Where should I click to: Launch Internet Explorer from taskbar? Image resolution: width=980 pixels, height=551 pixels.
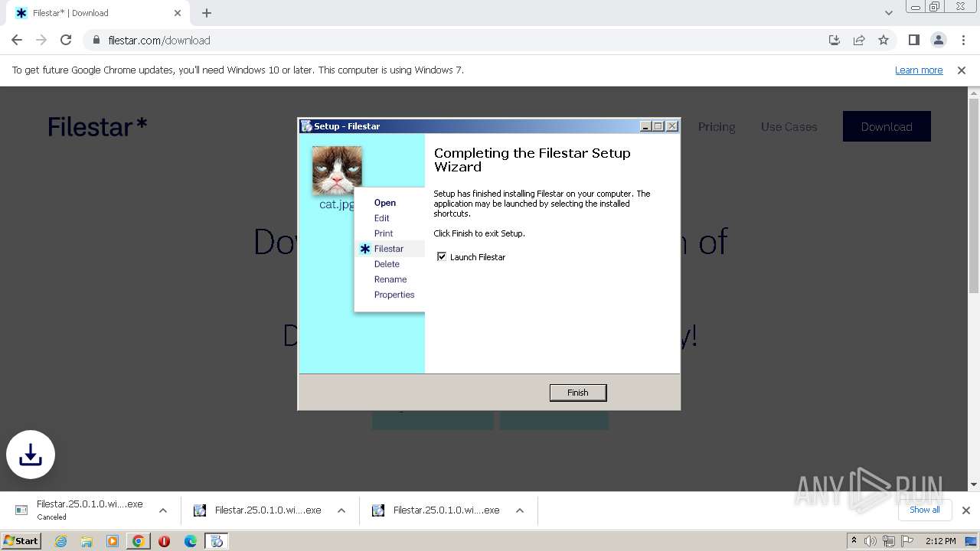[x=60, y=541]
